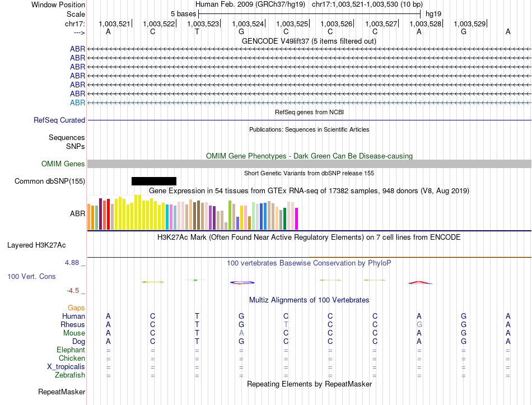Click the -4.5 PhyloP lower scale value
532x405 pixels.
73,291
